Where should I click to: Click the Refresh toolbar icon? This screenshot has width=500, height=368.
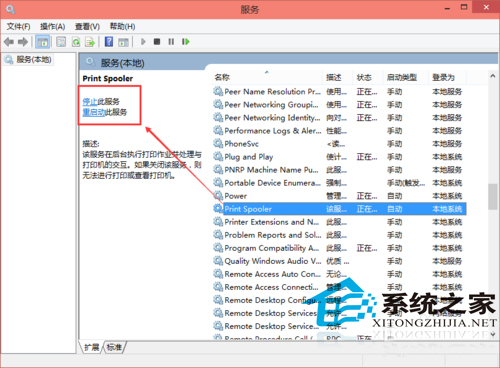76,42
